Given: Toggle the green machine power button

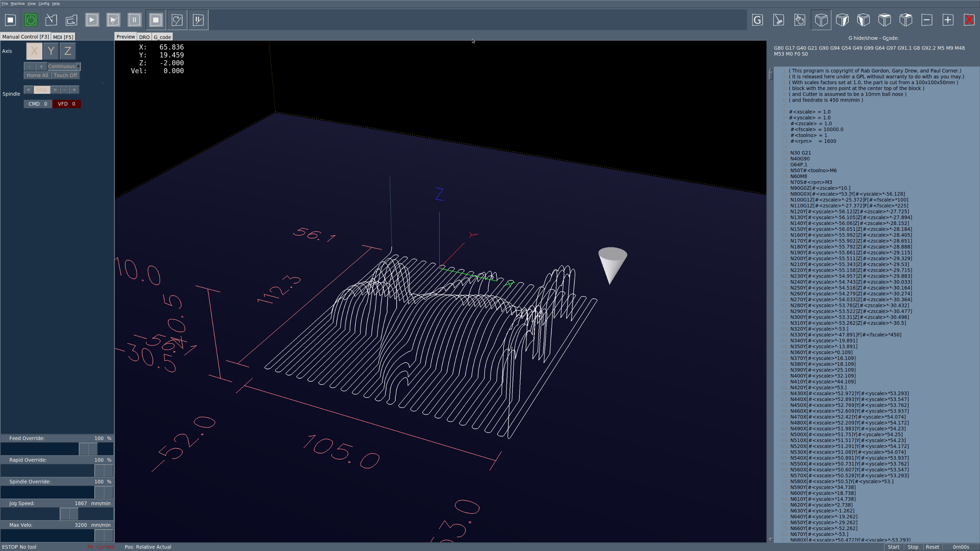Looking at the screenshot, I should click(x=31, y=20).
